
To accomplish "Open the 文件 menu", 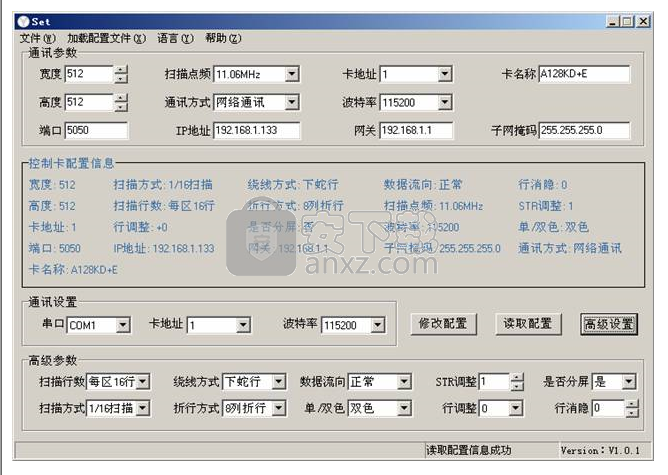I will click(x=37, y=38).
